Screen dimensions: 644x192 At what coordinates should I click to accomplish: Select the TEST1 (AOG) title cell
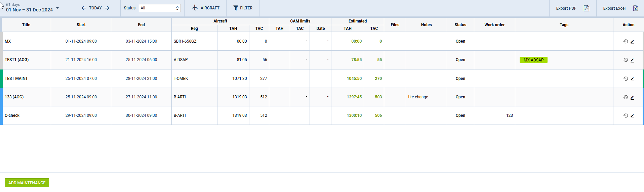coord(27,60)
